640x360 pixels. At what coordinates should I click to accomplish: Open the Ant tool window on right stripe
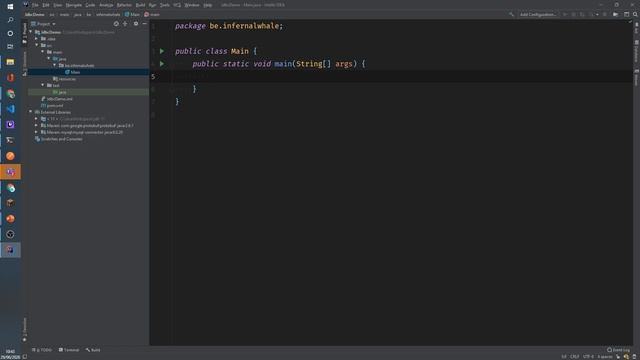tap(636, 28)
